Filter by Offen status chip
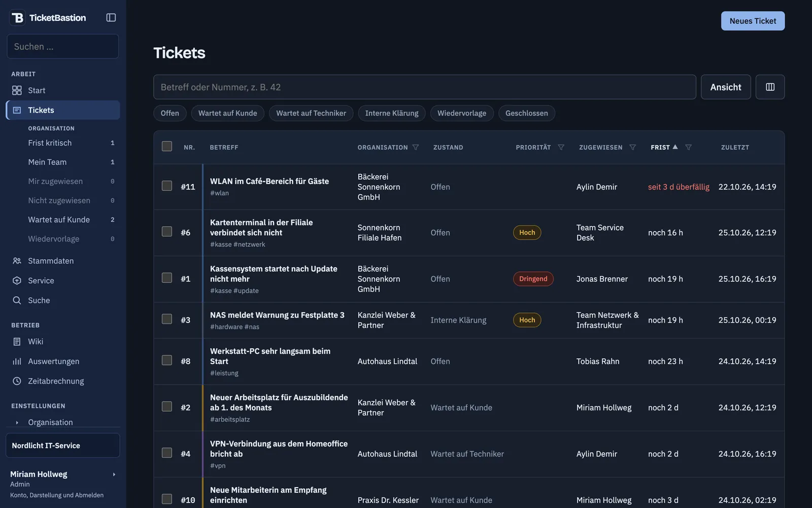This screenshot has width=812, height=508. 170,113
